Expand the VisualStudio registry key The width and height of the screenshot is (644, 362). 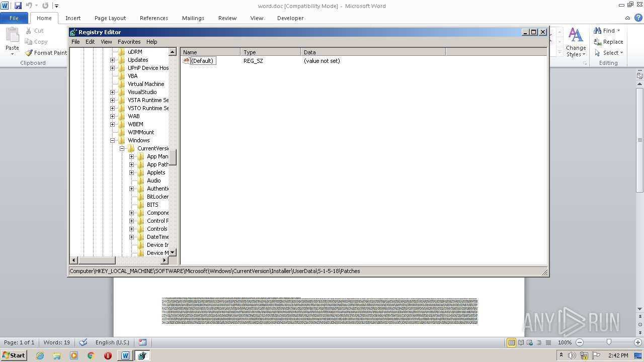tap(113, 92)
